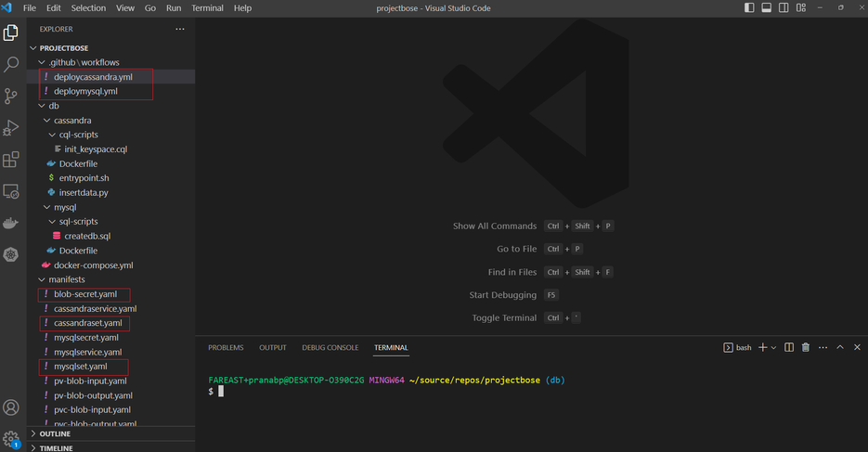
Task: Click the new terminal plus icon
Action: (x=763, y=347)
